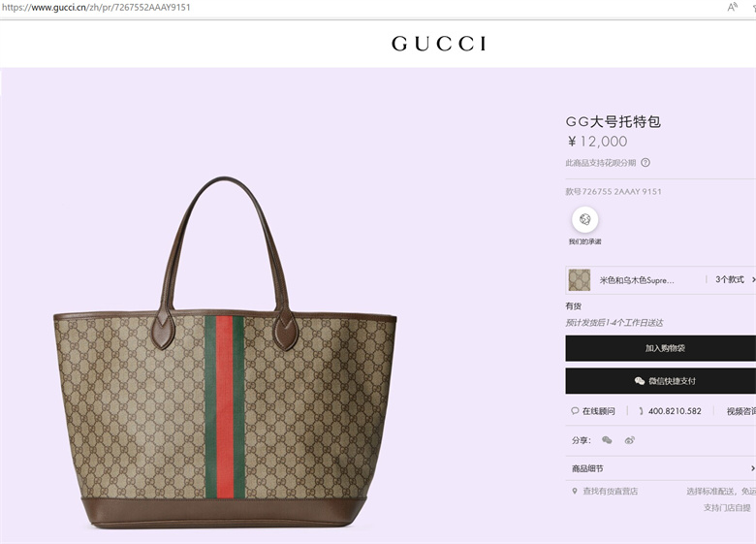
Task: Open the read aloud icon in address bar
Action: [x=733, y=7]
